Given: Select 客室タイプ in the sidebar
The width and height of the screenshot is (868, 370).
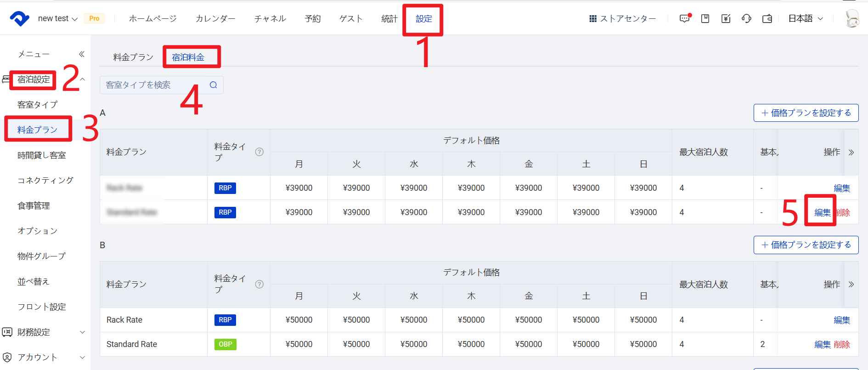Looking at the screenshot, I should point(38,105).
